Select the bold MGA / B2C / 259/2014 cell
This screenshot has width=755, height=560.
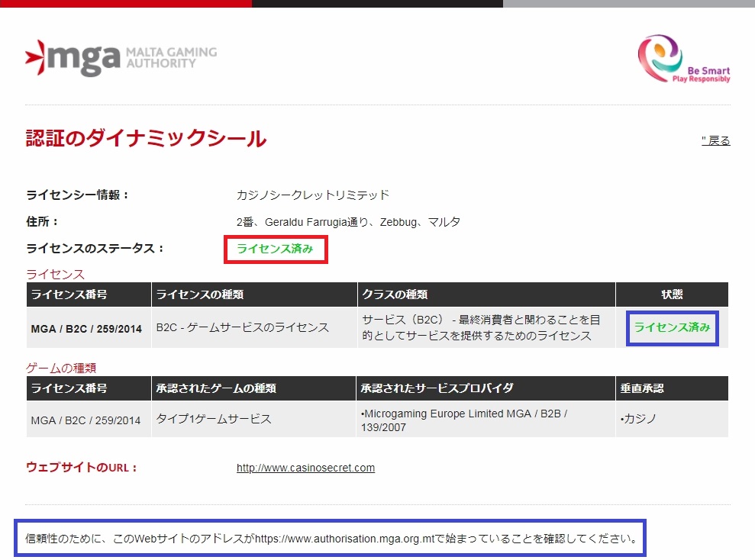[89, 327]
